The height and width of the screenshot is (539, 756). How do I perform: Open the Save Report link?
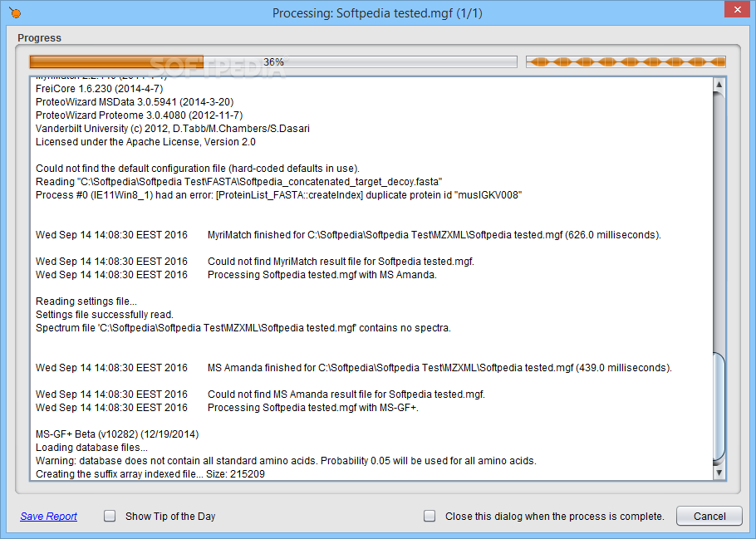click(48, 517)
